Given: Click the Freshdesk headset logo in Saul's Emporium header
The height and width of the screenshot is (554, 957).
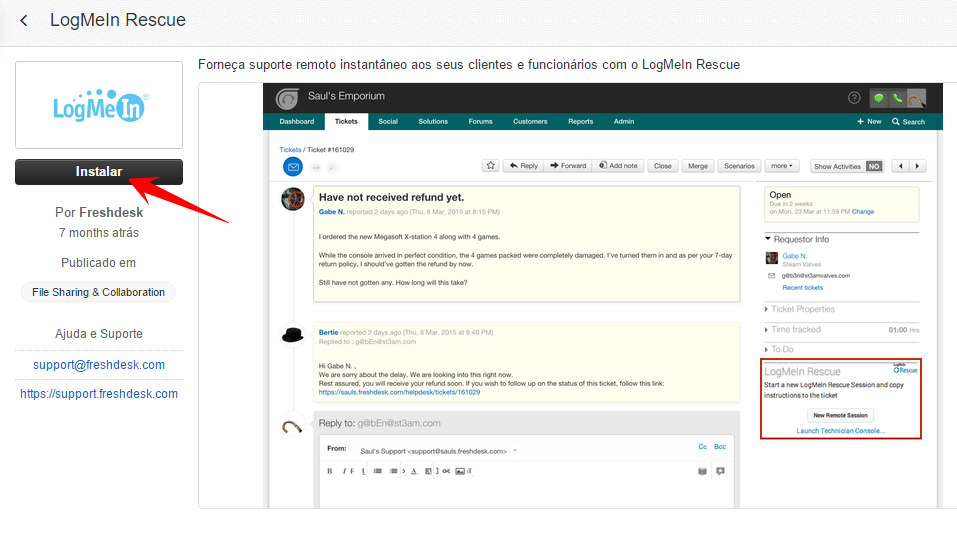Looking at the screenshot, I should [287, 97].
